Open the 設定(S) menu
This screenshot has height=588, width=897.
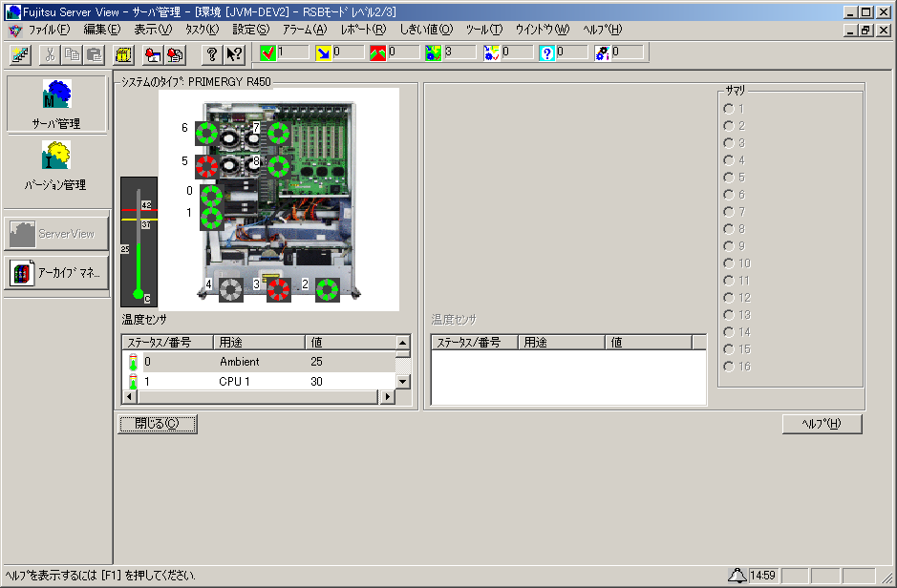pyautogui.click(x=251, y=30)
